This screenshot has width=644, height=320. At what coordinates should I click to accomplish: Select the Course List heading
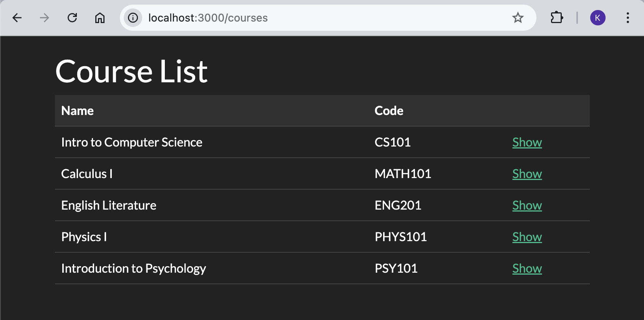pos(131,71)
